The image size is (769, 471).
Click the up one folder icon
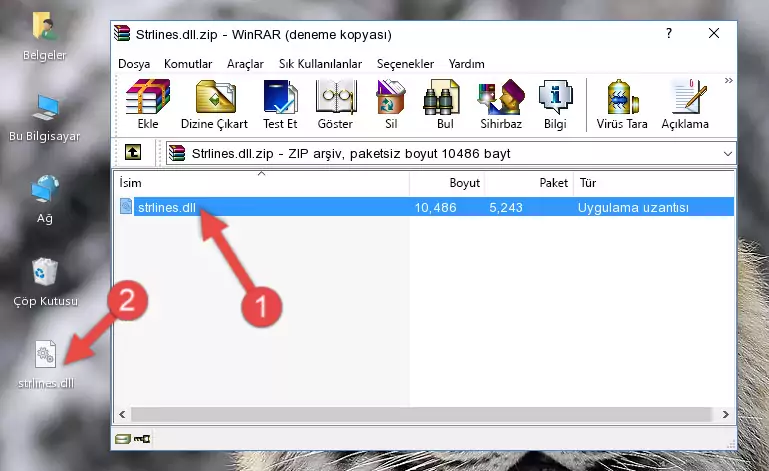[x=133, y=153]
